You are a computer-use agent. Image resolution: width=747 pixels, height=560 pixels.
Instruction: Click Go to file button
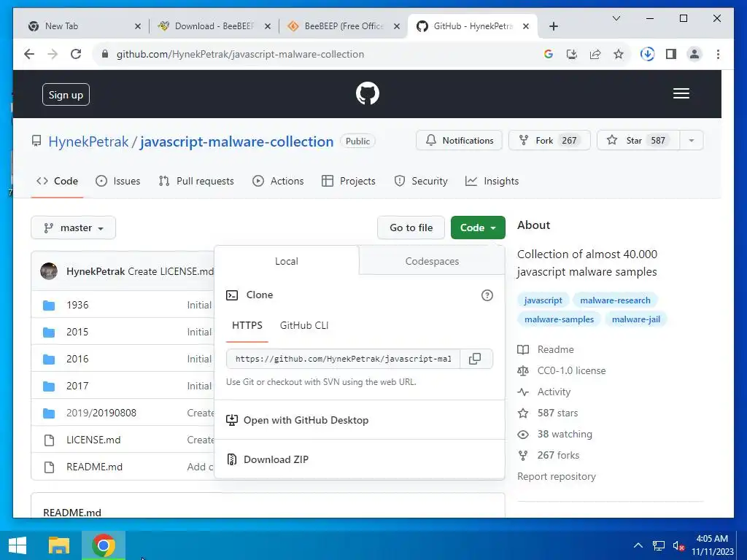411,227
